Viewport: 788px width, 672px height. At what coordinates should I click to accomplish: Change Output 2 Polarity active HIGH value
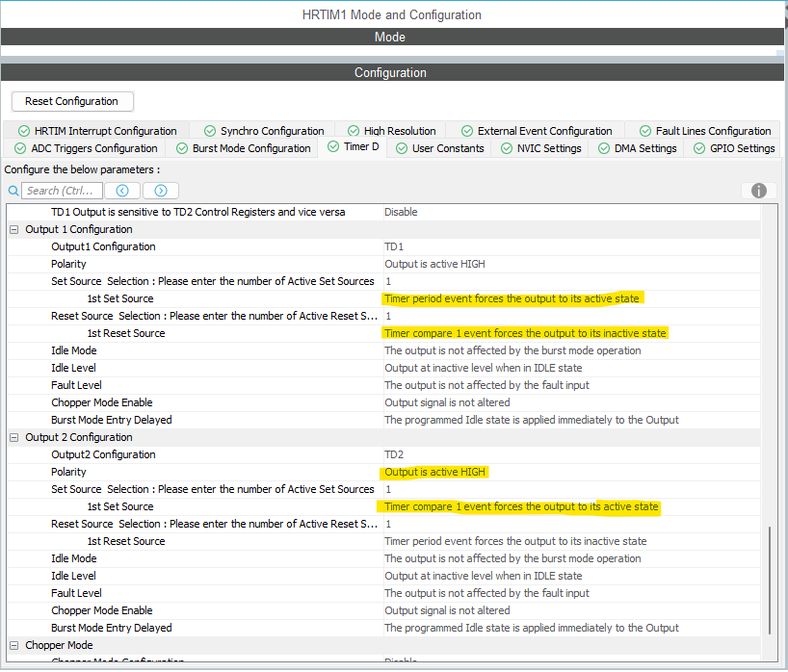click(x=572, y=472)
